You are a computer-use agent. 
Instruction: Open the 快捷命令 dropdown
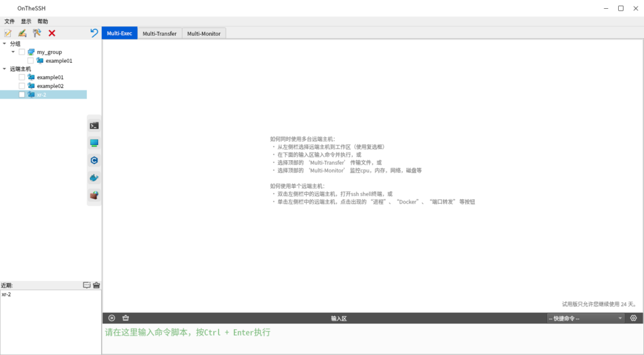click(x=585, y=319)
